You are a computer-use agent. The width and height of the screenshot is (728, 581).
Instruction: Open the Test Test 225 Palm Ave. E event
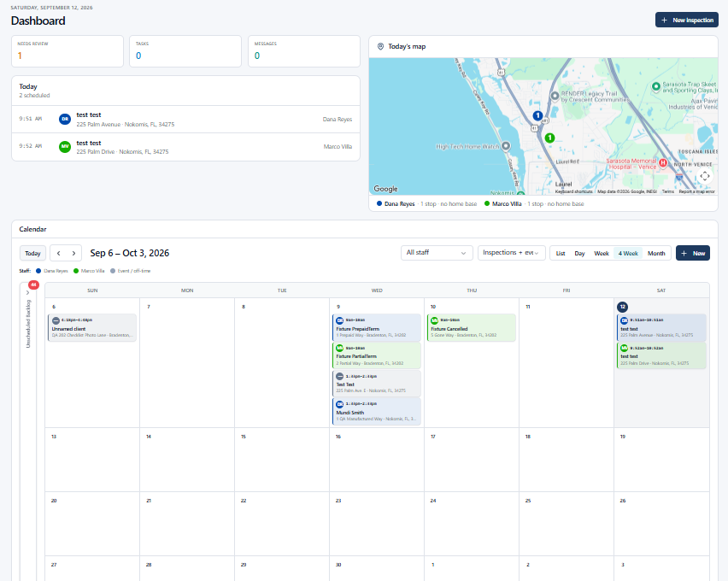(x=377, y=383)
